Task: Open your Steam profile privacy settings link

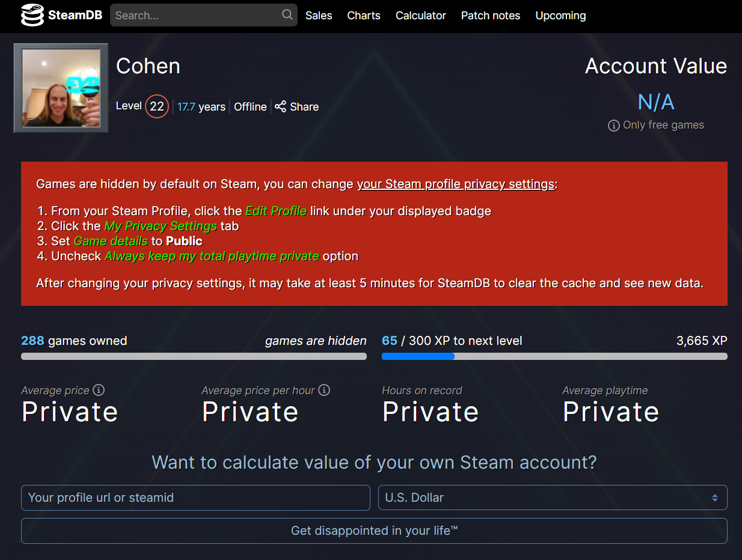Action: point(456,184)
